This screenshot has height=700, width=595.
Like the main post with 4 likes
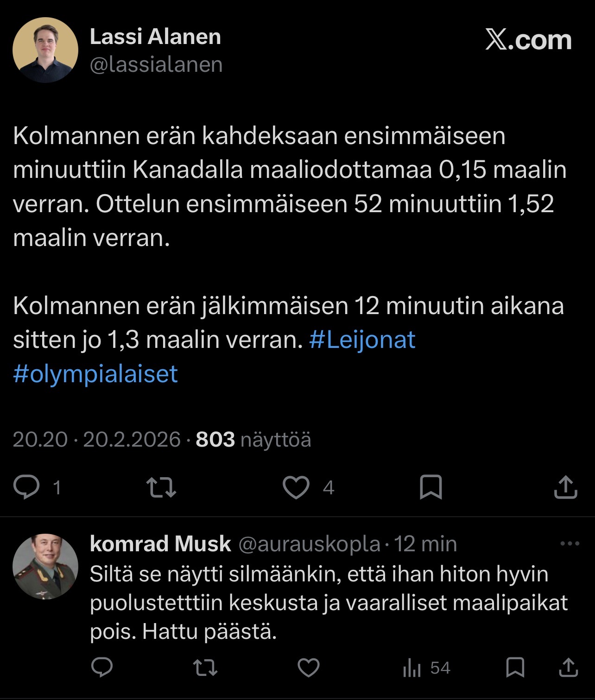point(296,487)
